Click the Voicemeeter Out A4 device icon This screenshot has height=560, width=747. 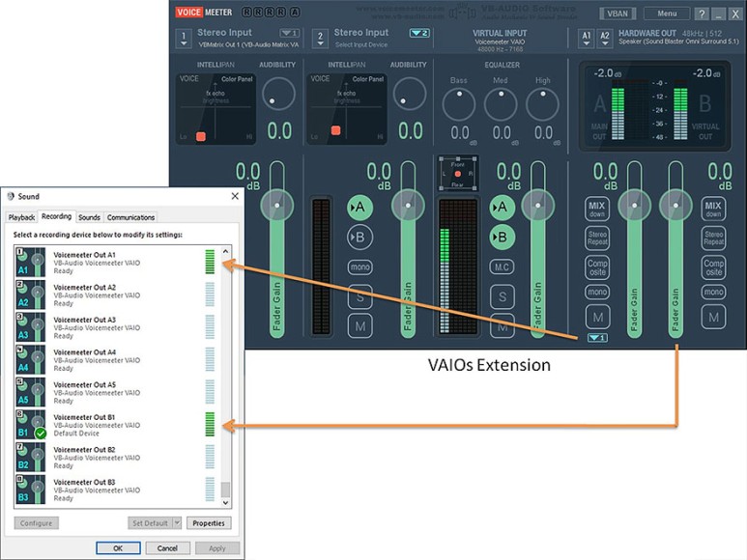[x=31, y=359]
